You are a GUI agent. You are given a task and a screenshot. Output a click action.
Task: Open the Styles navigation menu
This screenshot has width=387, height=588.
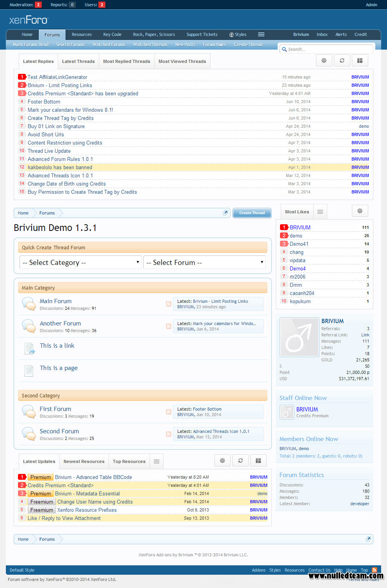click(238, 34)
